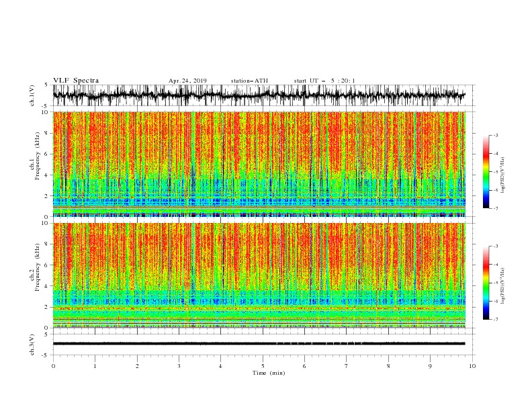This screenshot has height=411, width=532.
Task: Click time axis tick label "4"
Action: pyautogui.click(x=220, y=366)
